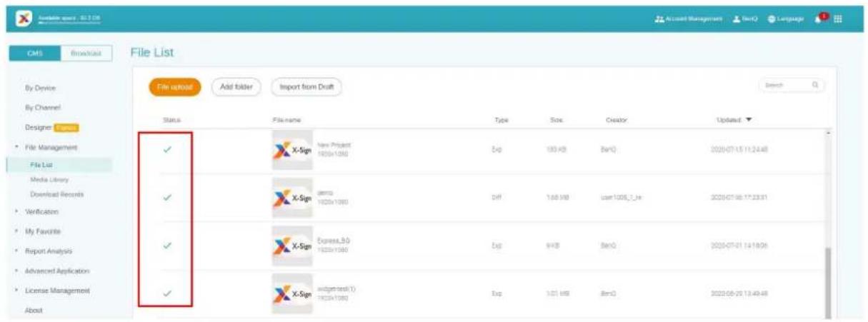Click the Status column header
The width and height of the screenshot is (868, 322).
click(x=171, y=121)
